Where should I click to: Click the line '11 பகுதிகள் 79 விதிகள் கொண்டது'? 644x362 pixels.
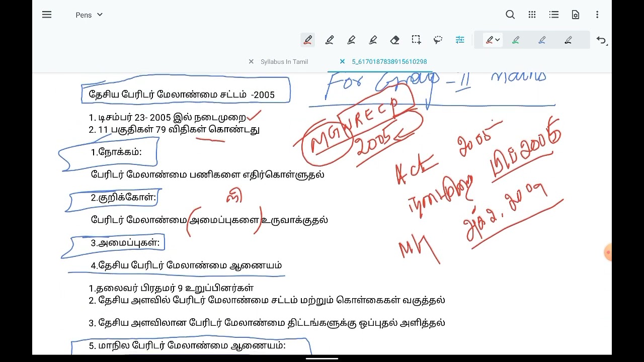coord(174,130)
